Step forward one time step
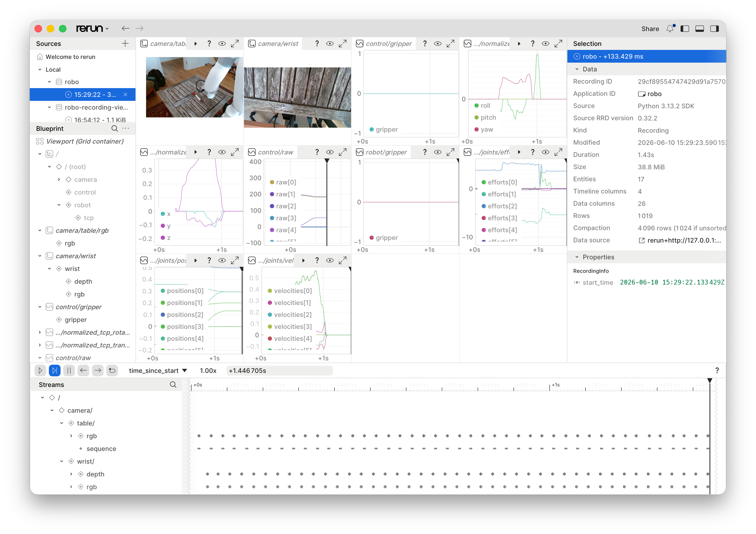 pyautogui.click(x=98, y=371)
